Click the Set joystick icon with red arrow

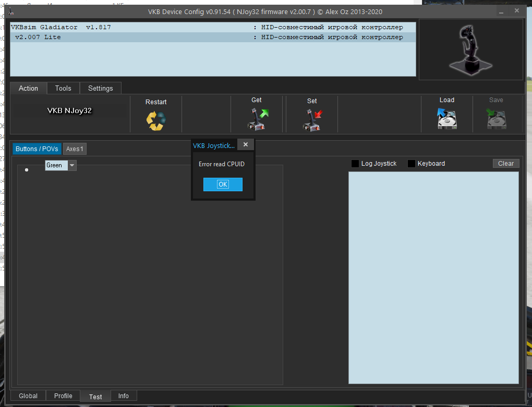coord(312,120)
